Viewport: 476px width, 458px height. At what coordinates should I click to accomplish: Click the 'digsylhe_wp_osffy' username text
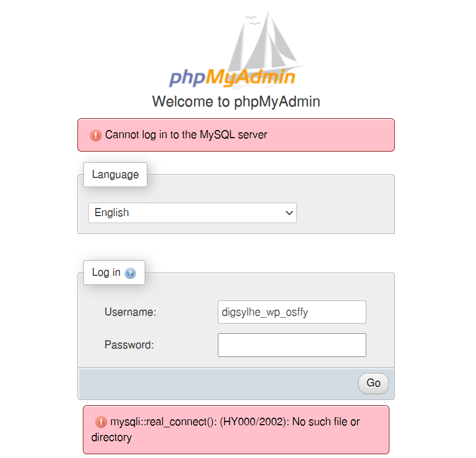265,312
